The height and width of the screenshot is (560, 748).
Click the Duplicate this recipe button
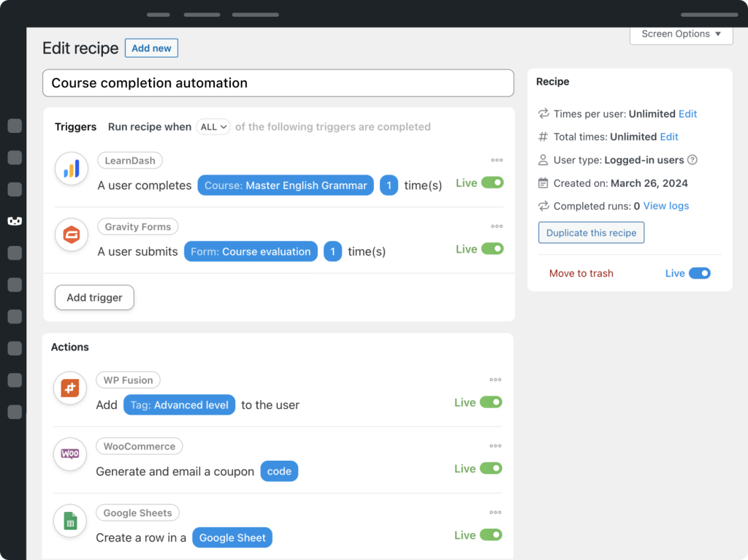591,233
